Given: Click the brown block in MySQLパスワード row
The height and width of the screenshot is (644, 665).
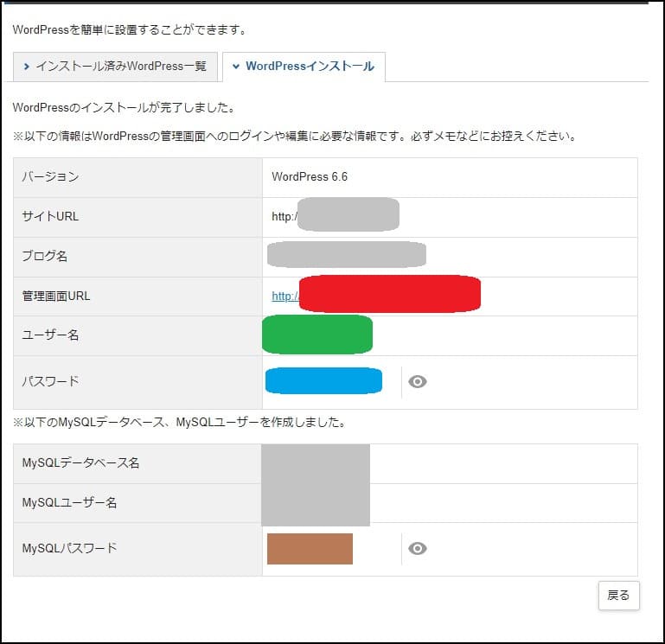Looking at the screenshot, I should coord(310,549).
